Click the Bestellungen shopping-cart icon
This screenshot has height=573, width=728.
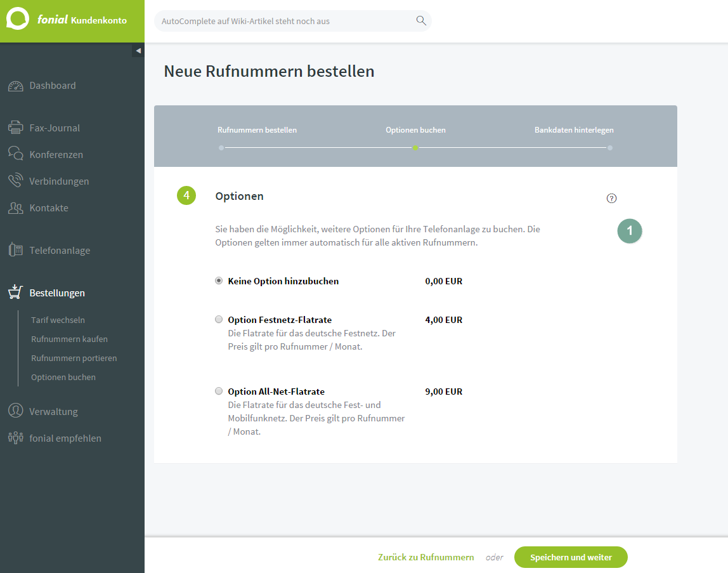pyautogui.click(x=15, y=292)
